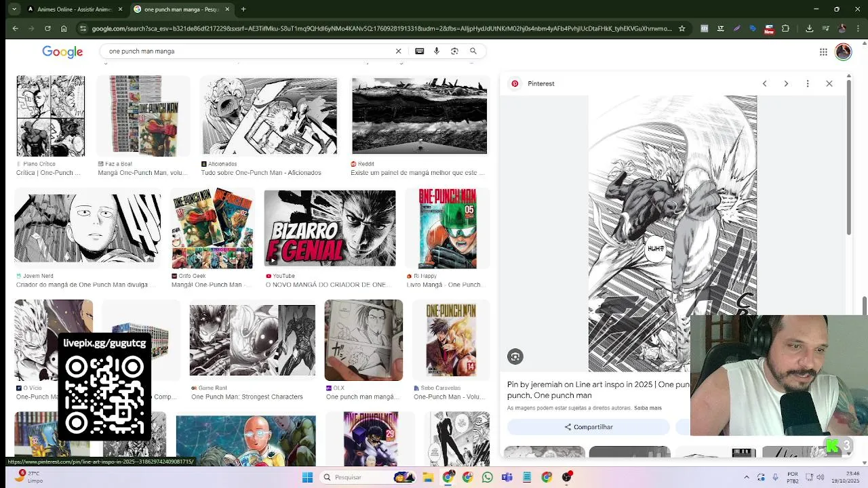Open the Saiba mais link
868x488 pixels.
pyautogui.click(x=648, y=408)
